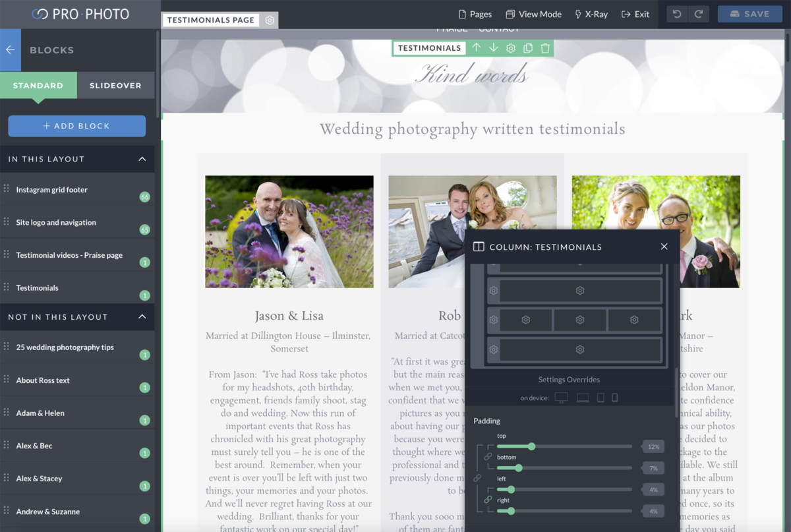Close the Column: Testimonials panel
This screenshot has height=532, width=791.
[x=664, y=247]
